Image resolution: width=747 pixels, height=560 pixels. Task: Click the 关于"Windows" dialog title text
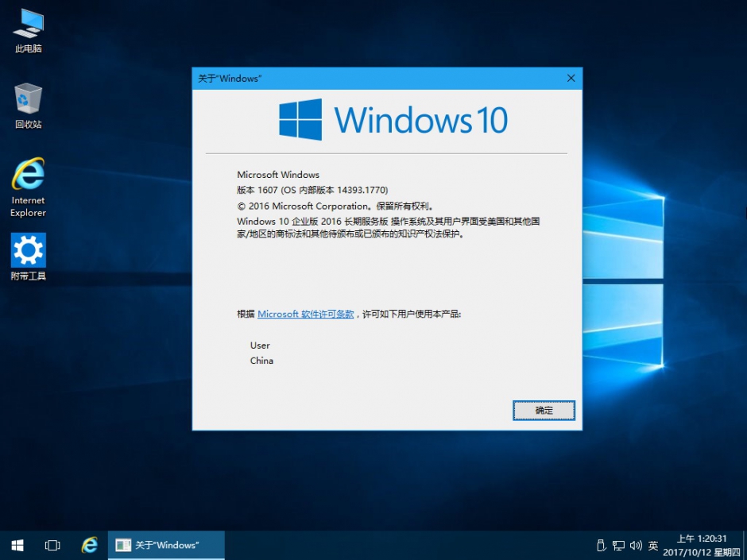(x=230, y=79)
